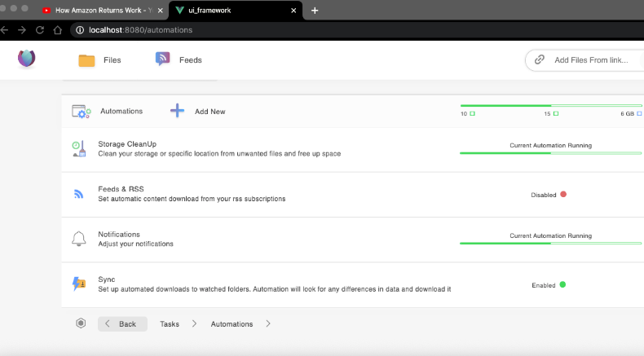Click the browser reload icon
644x356 pixels.
[40, 30]
